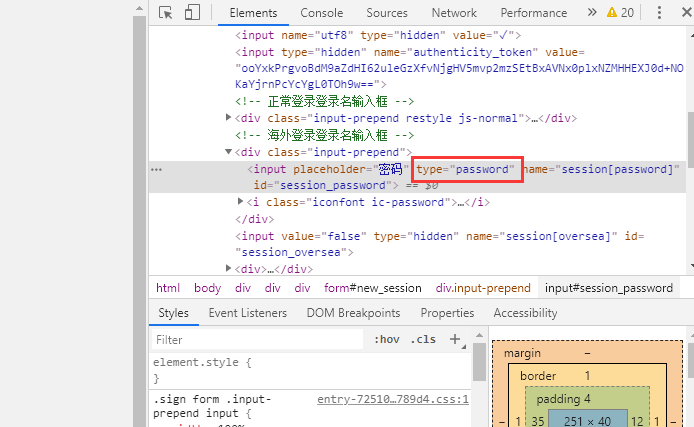Screen dimensions: 694x427
Task: Switch to the Console tab
Action: [321, 13]
